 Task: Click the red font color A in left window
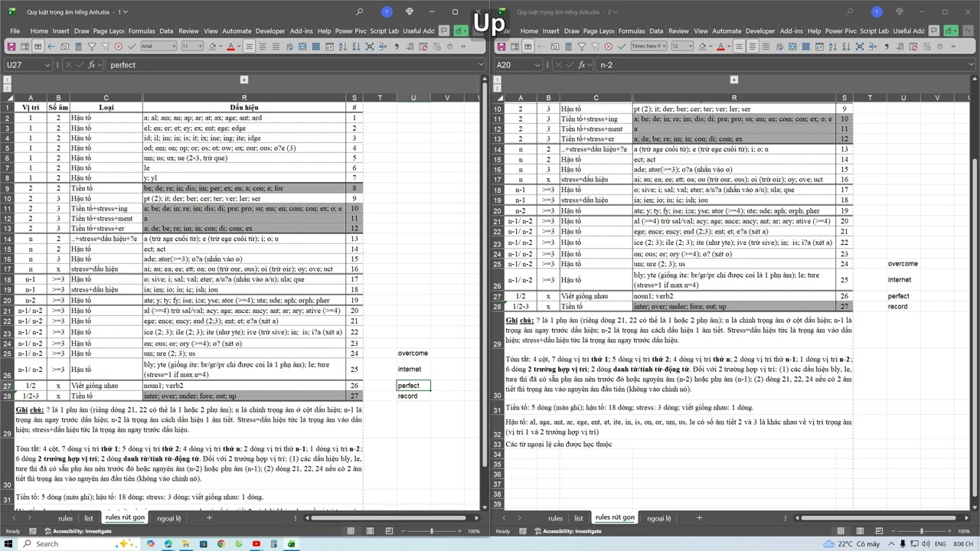(x=230, y=46)
